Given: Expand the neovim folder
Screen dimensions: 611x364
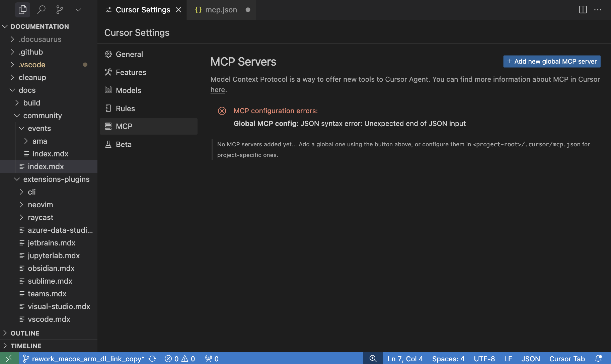Looking at the screenshot, I should coord(49,205).
